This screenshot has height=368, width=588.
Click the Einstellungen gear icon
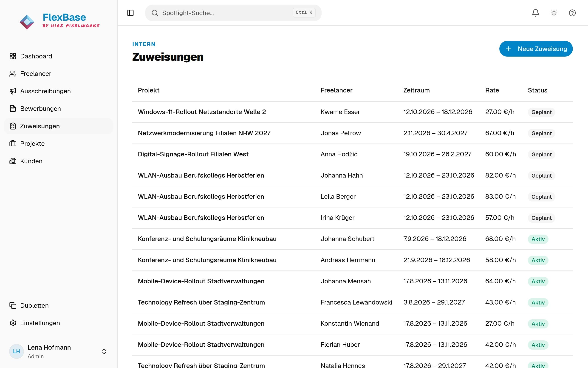13,323
